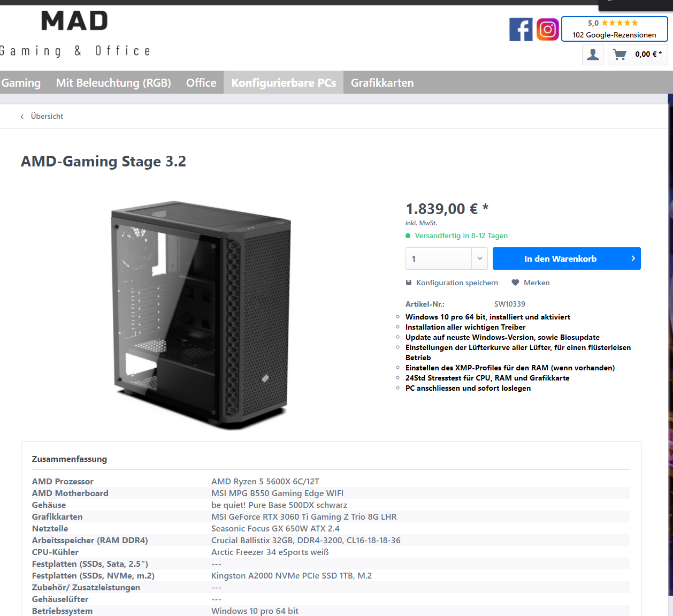Go to the Grafikkarten category
The image size is (673, 616).
coord(383,82)
